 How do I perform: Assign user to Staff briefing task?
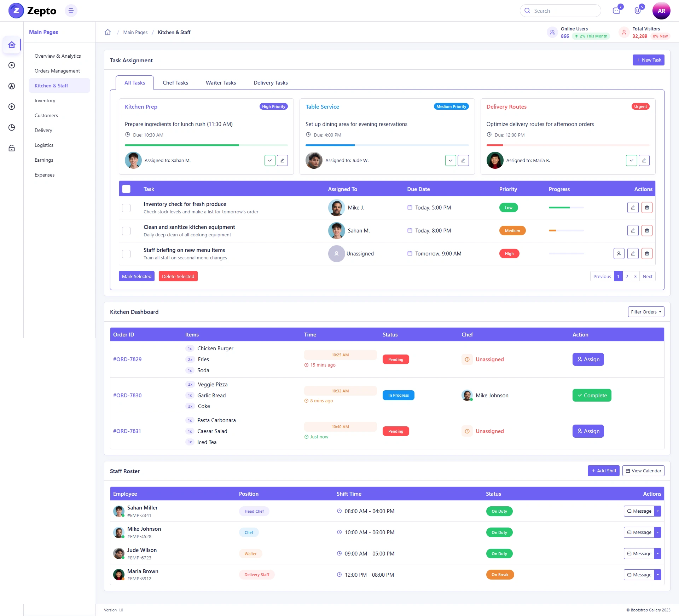click(x=619, y=254)
